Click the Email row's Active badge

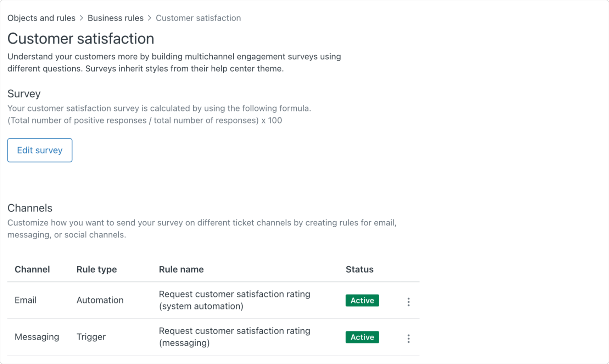click(362, 300)
